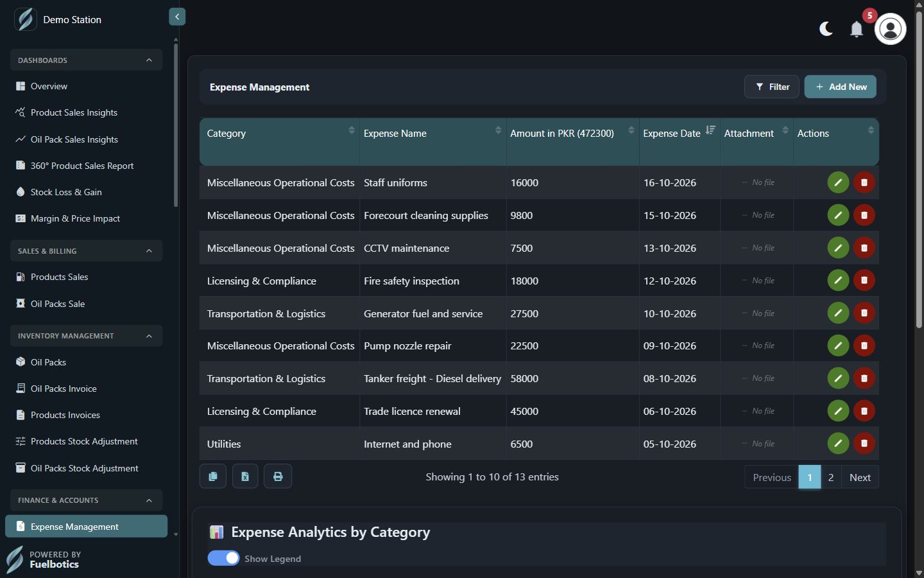Delete the Tanker freight expense

pos(864,378)
